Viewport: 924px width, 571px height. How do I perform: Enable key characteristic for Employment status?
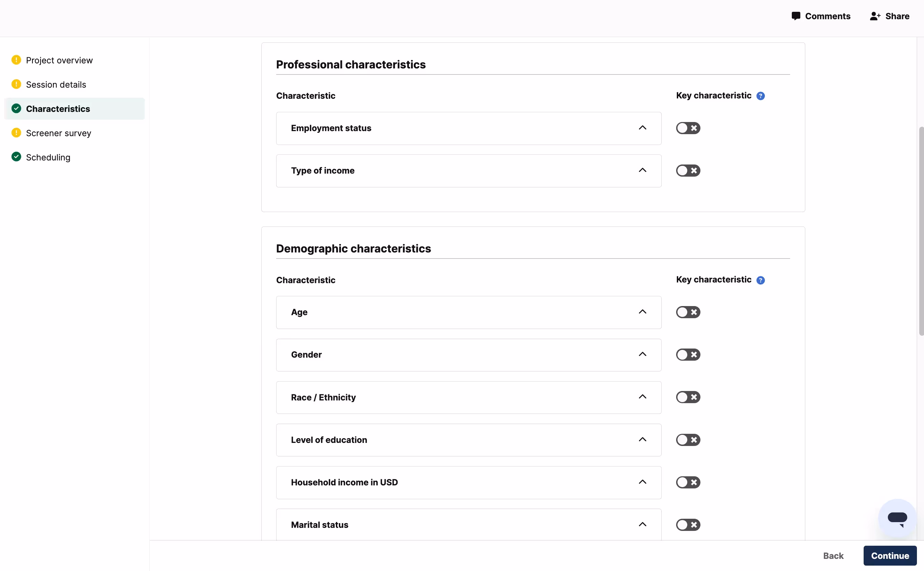click(688, 128)
